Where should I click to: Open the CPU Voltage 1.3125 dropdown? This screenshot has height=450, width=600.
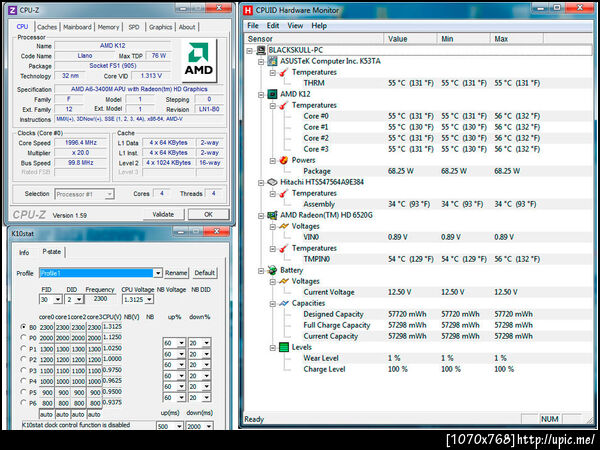pyautogui.click(x=149, y=300)
